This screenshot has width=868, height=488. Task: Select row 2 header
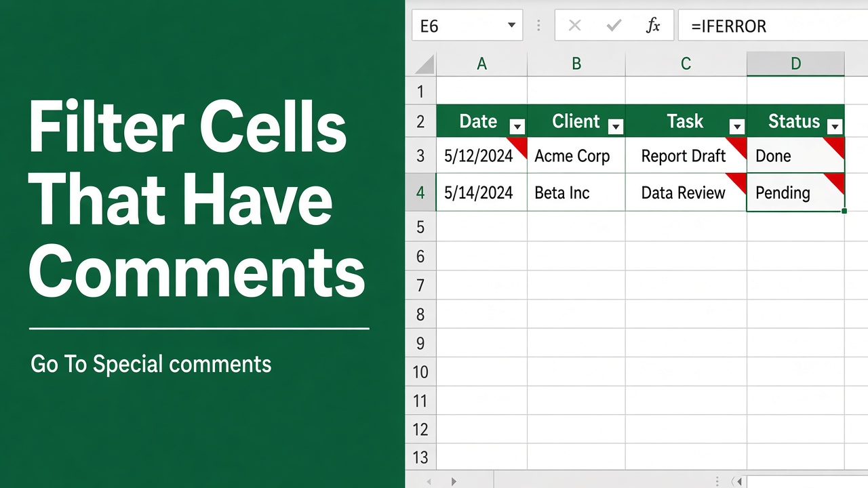click(420, 121)
